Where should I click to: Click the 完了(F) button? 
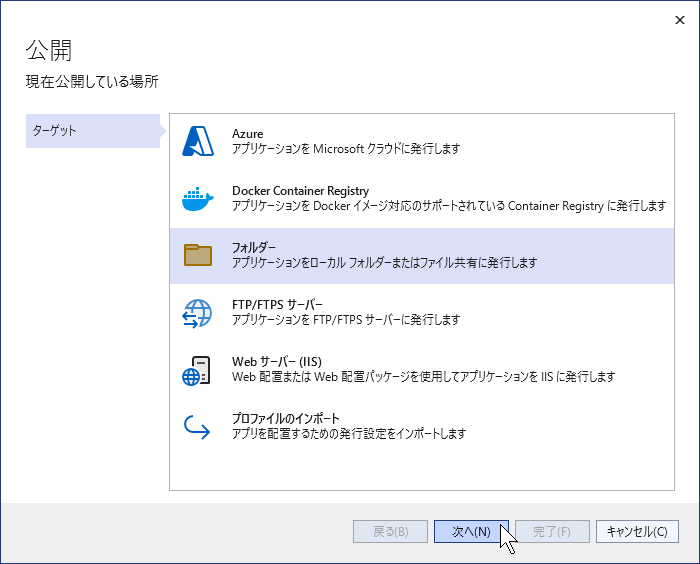(552, 531)
